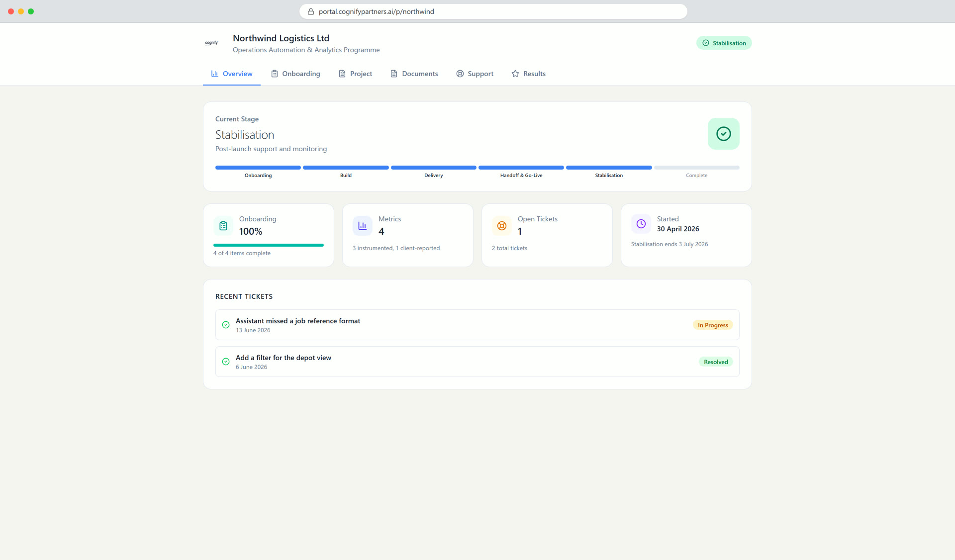Image resolution: width=955 pixels, height=560 pixels.
Task: Click the Open Tickets lifebuoy icon
Action: 502,226
